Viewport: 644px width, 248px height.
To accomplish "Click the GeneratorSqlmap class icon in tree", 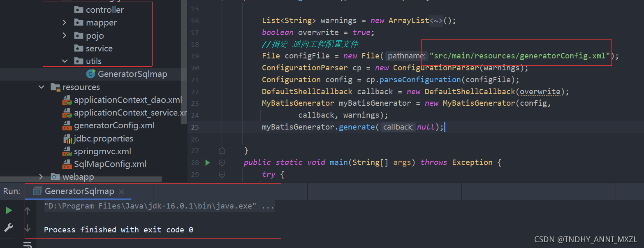I will click(x=90, y=74).
